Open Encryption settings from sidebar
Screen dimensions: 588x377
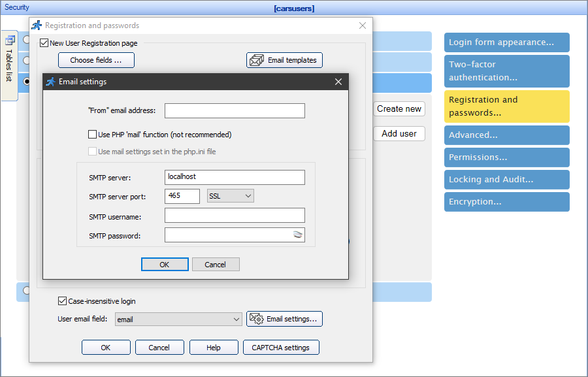506,201
